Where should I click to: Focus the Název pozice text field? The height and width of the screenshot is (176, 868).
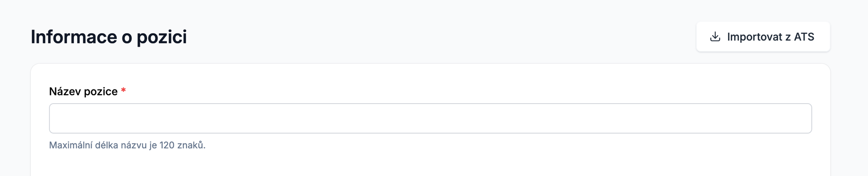(x=430, y=118)
